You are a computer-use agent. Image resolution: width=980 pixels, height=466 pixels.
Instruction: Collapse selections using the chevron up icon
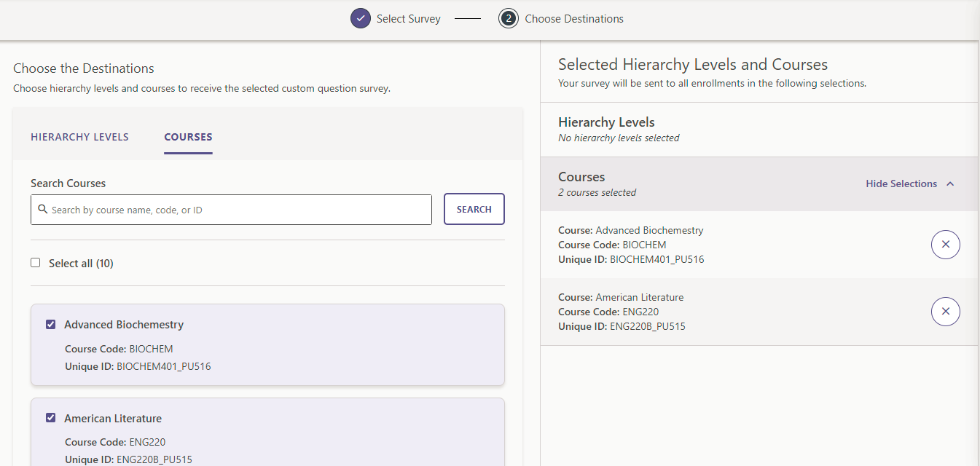click(950, 184)
